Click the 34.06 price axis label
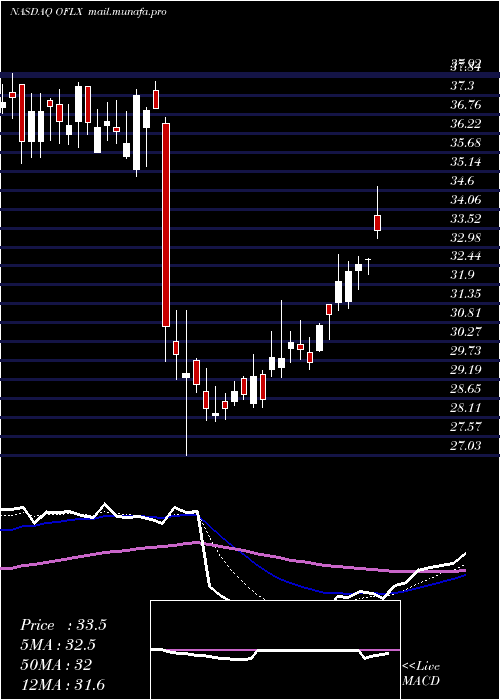This screenshot has height=700, width=500. 466,200
